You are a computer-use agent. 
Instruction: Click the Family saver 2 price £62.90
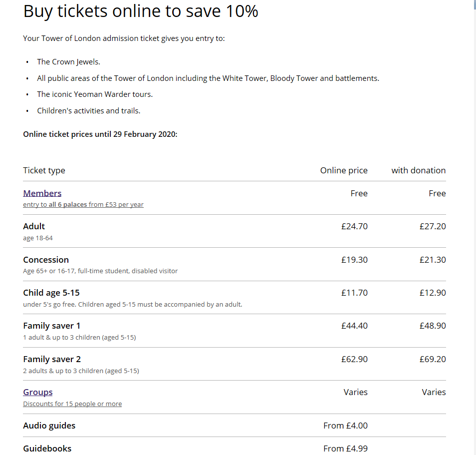(354, 359)
